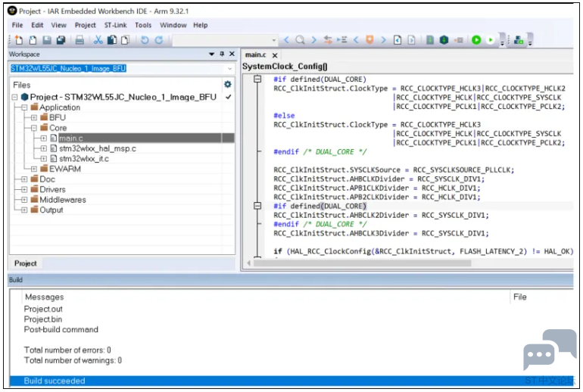
Task: Navigate forward in editor history
Action: point(411,40)
